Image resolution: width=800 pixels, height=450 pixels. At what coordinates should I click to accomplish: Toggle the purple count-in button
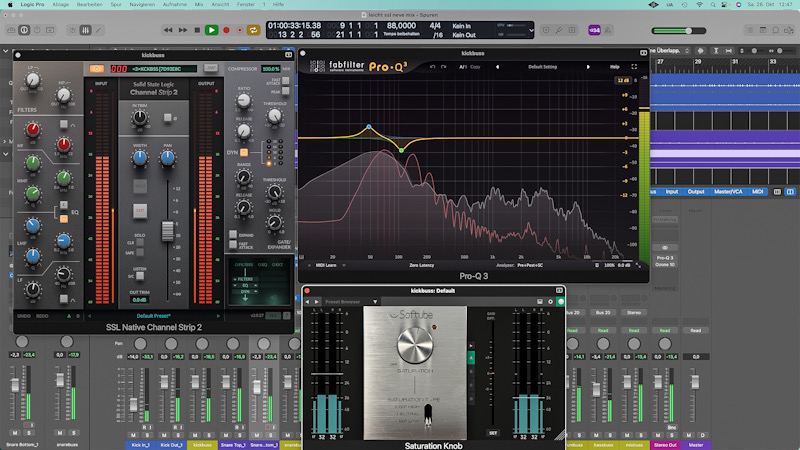click(594, 30)
